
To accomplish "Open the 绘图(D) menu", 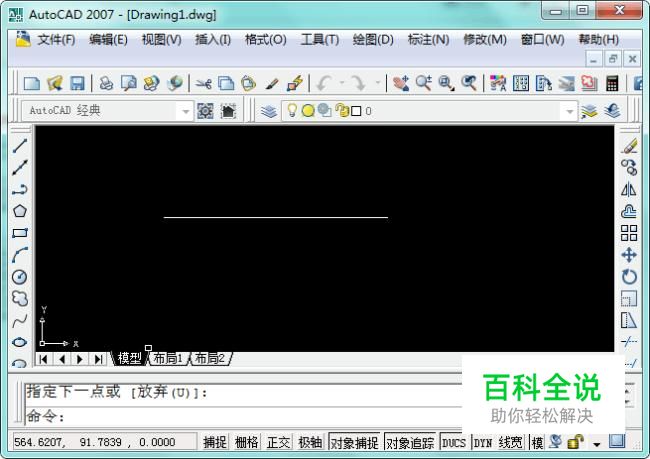I will click(x=373, y=40).
